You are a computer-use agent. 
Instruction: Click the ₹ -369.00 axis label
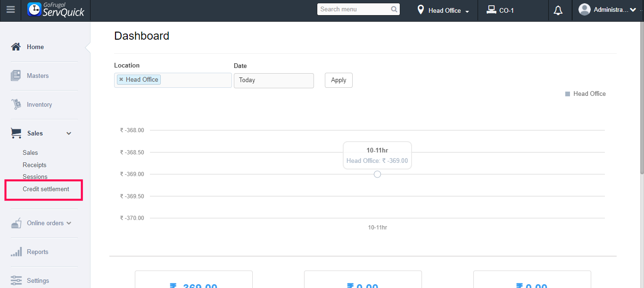click(132, 174)
